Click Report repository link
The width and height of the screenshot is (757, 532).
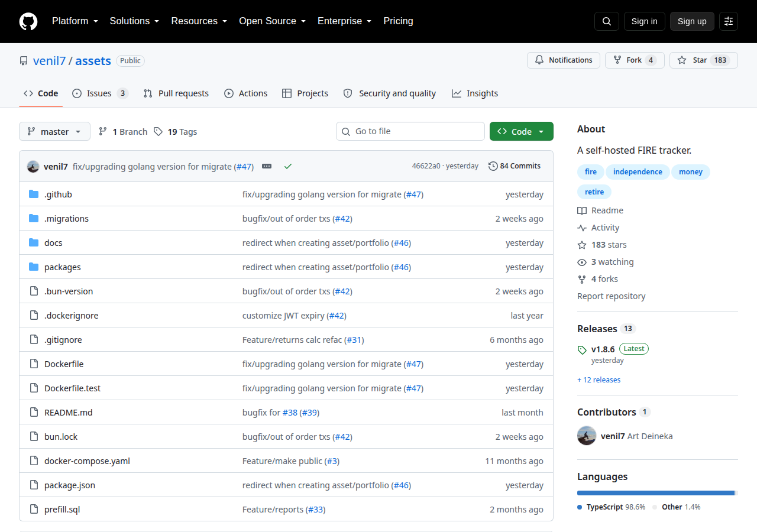click(612, 296)
